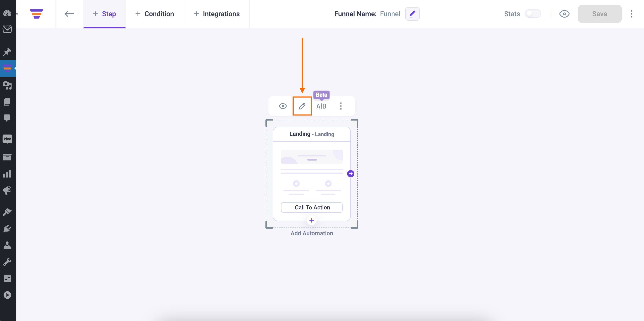The height and width of the screenshot is (321, 644).
Task: Click the Call To Action button on landing card
Action: pyautogui.click(x=312, y=207)
